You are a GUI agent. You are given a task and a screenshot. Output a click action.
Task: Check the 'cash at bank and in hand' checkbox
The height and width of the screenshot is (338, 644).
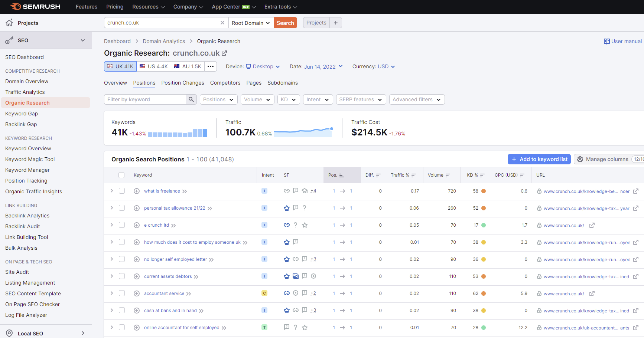(122, 310)
